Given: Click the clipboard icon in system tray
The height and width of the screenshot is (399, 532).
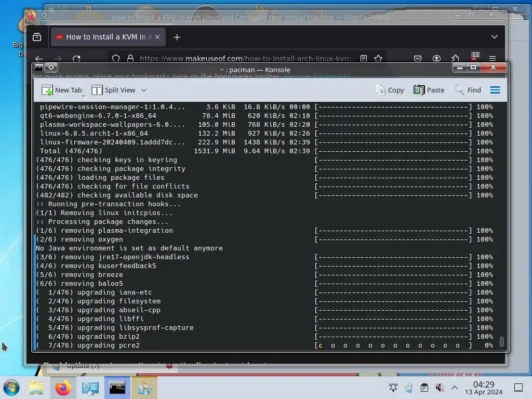Looking at the screenshot, I should pyautogui.click(x=424, y=388).
